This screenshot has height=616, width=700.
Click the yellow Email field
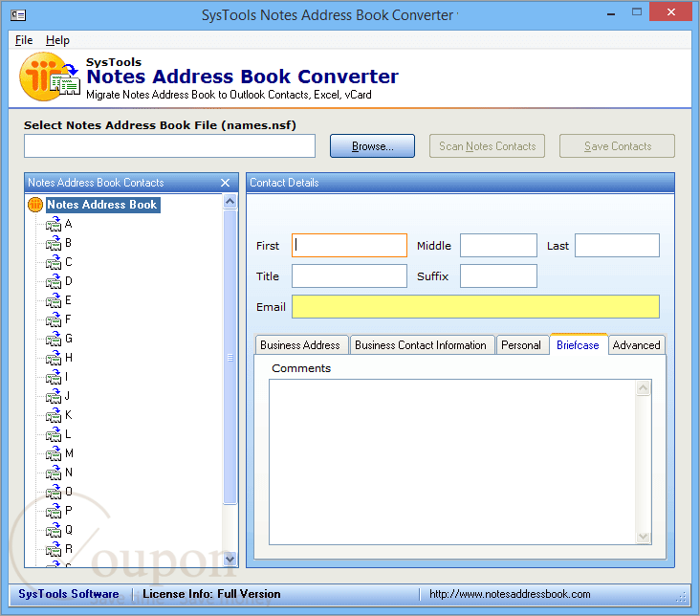tap(475, 306)
